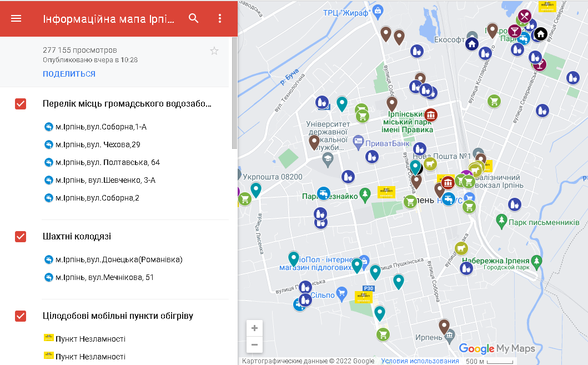Click the Парк Незнайко tree marker
The image size is (588, 365).
(364, 194)
